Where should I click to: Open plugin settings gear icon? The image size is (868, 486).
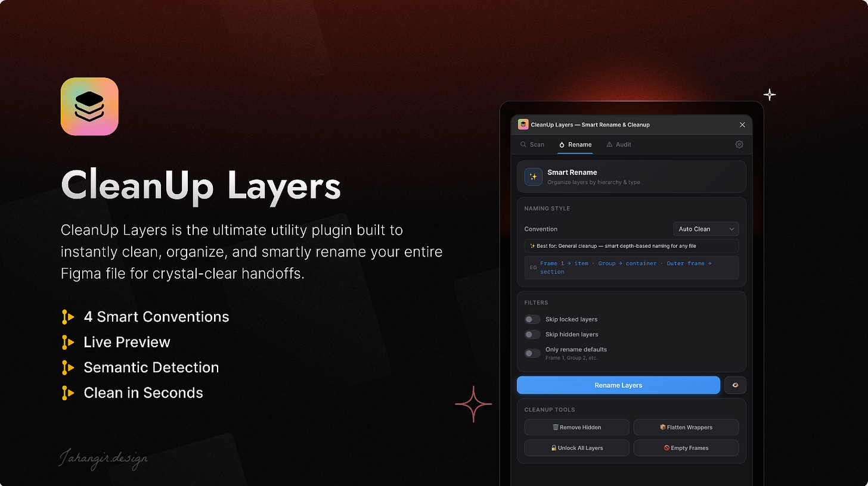pyautogui.click(x=739, y=144)
